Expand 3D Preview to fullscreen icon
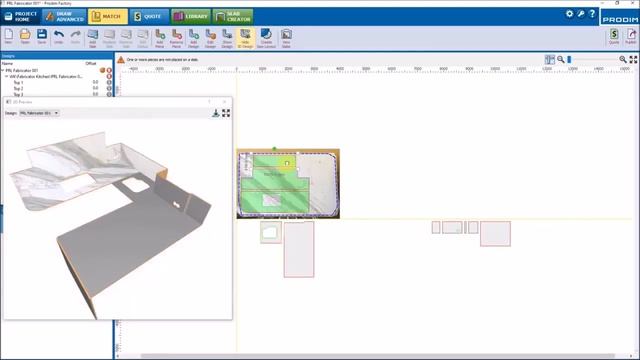This screenshot has height=360, width=640. point(226,113)
